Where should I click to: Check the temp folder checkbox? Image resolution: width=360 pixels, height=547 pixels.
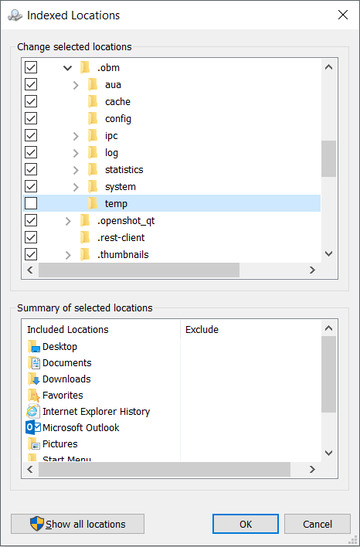(x=31, y=203)
